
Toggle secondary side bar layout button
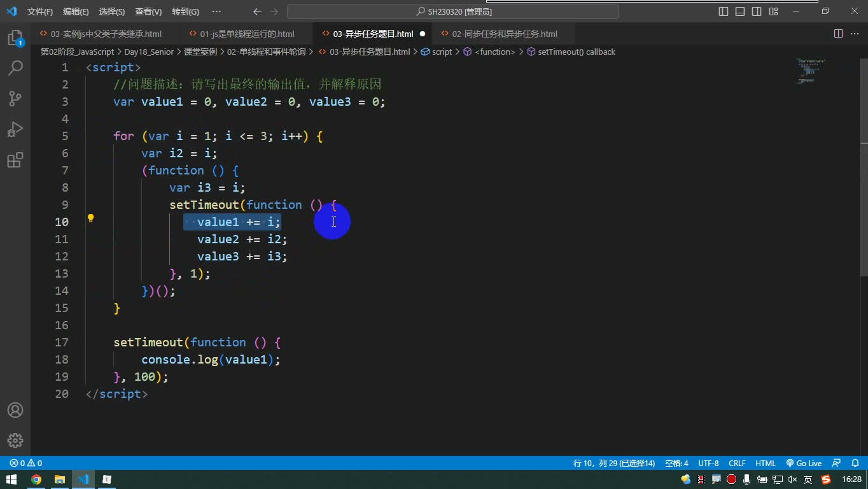click(x=757, y=11)
